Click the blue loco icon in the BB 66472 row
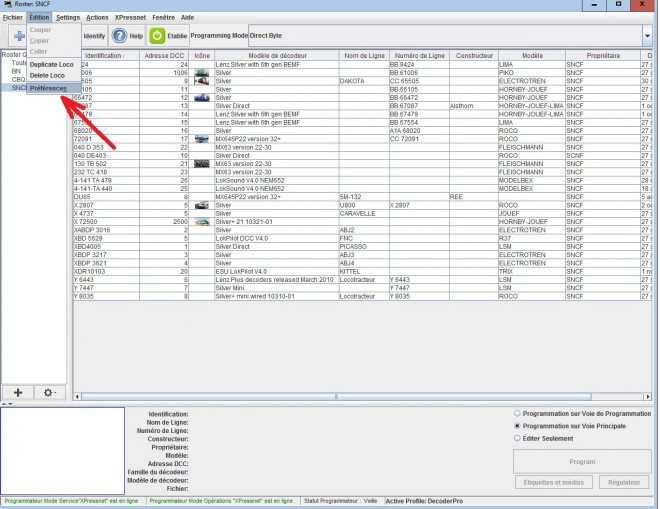This screenshot has height=509, width=660. pos(202,98)
